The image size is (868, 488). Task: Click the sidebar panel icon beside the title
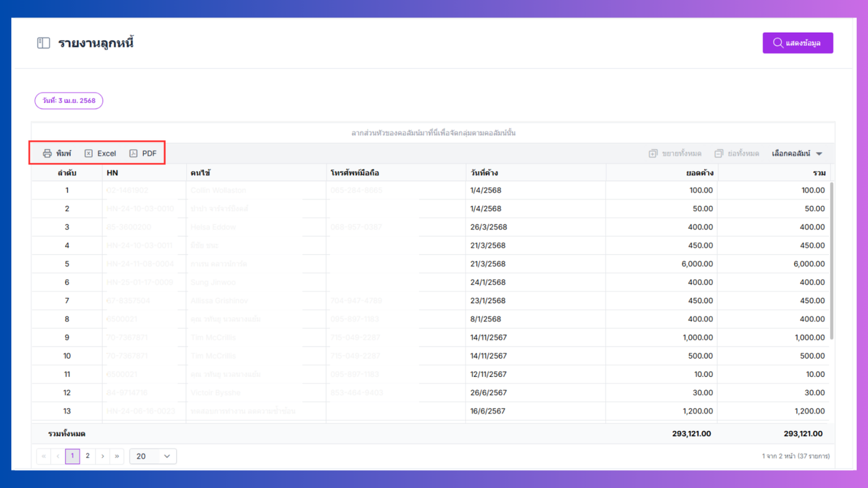point(43,43)
